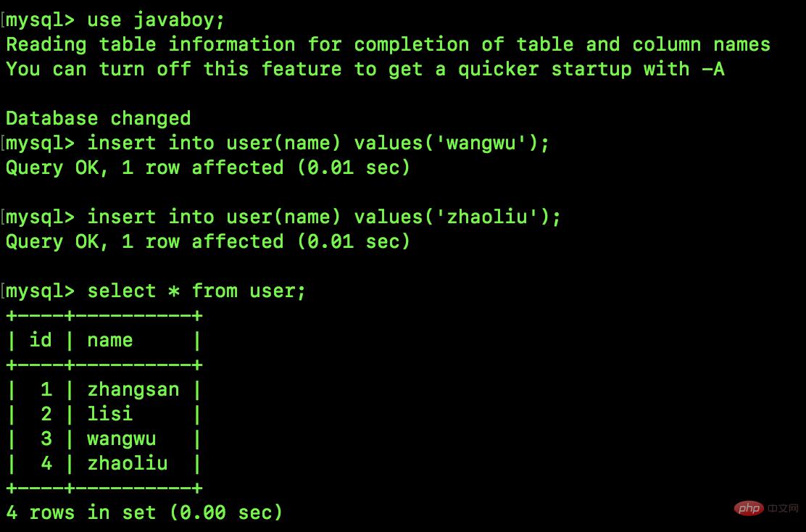
Task: Click the first 'Query OK' result line
Action: coord(208,167)
